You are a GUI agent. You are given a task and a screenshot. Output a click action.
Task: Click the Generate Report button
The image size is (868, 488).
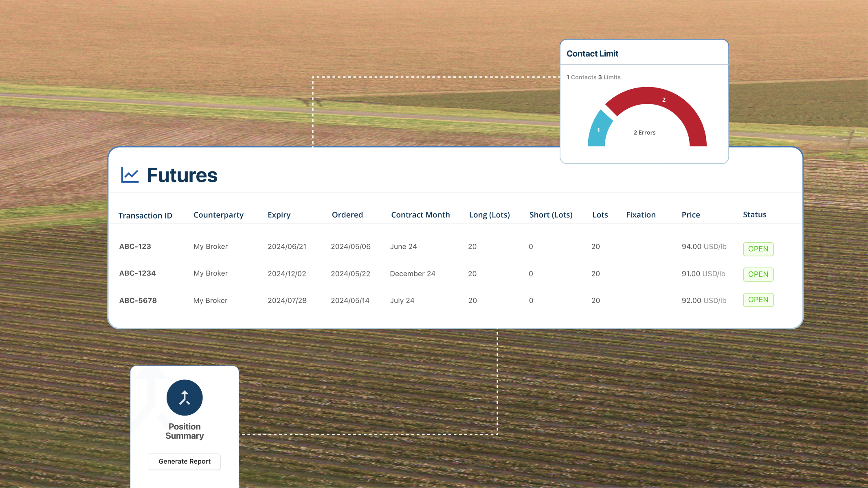(185, 462)
